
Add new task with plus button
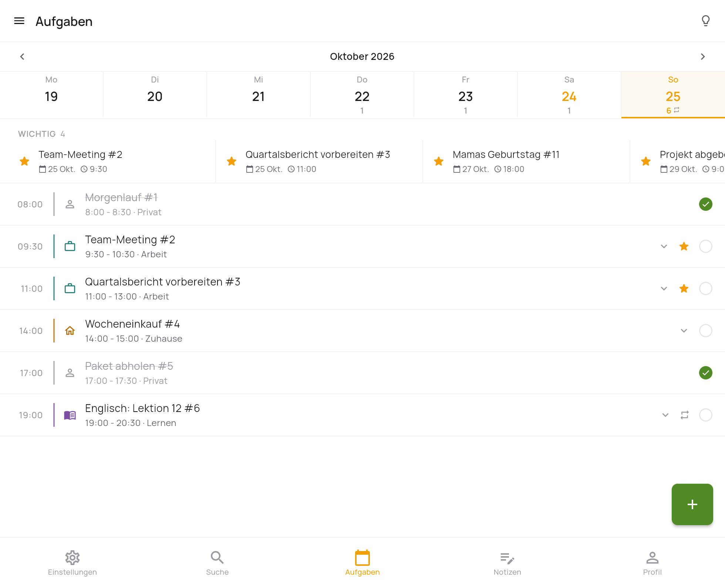692,504
